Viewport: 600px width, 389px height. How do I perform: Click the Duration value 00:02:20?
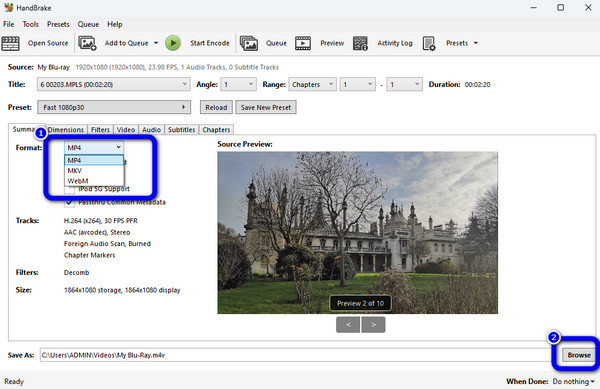click(477, 85)
